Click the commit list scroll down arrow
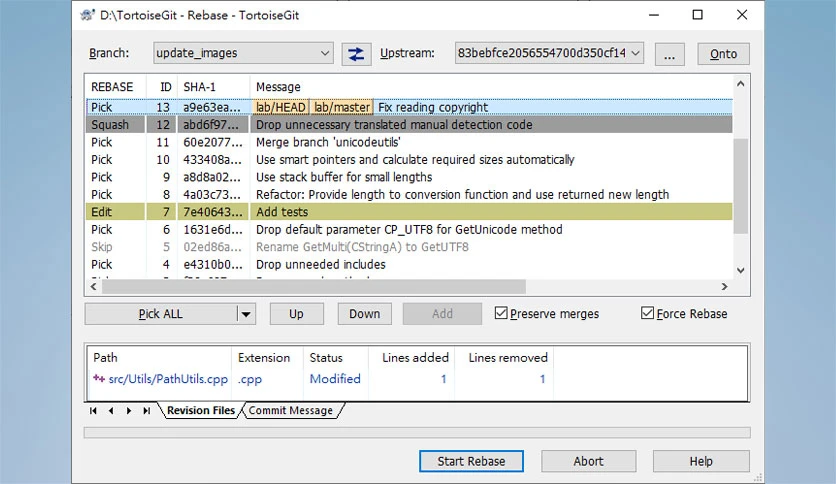Viewport: 836px width, 484px height. pyautogui.click(x=741, y=270)
